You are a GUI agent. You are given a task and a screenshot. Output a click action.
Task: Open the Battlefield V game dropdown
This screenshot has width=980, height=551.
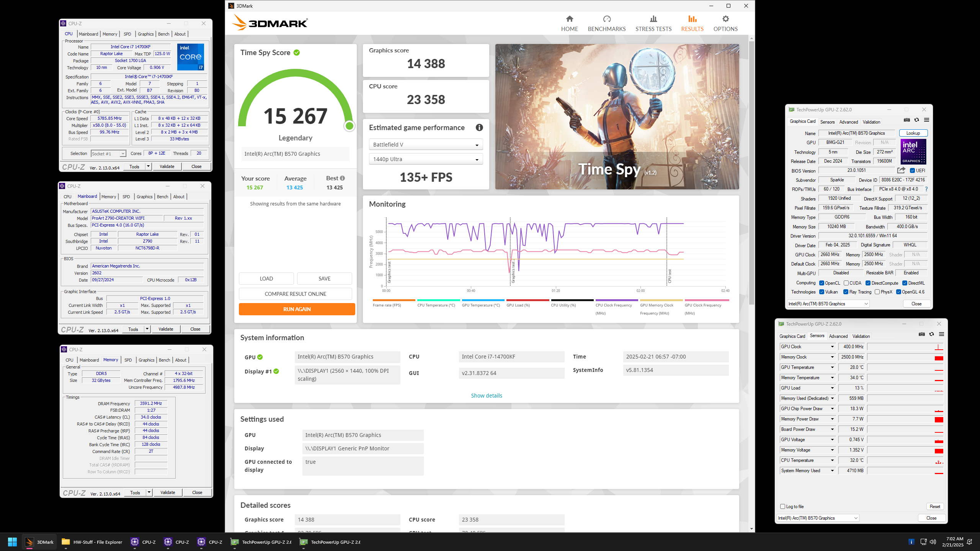tap(426, 145)
